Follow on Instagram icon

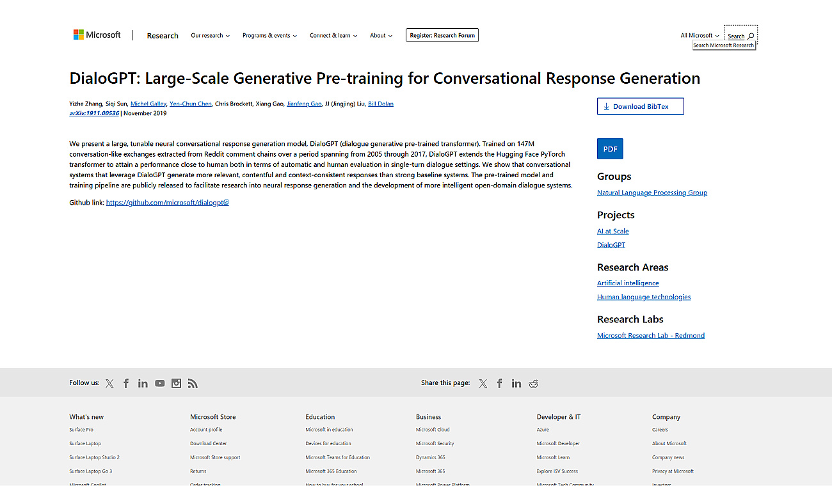[x=176, y=383]
